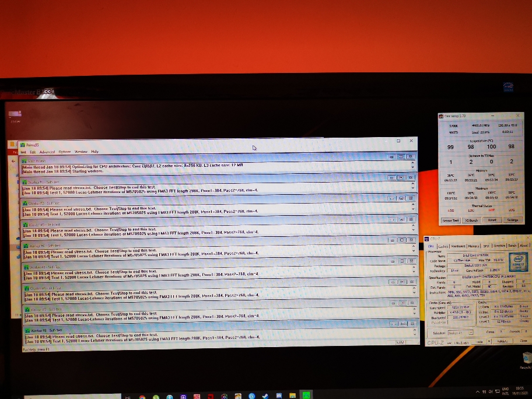The height and width of the screenshot is (399, 532).
Task: Click the Core Speed value in CPU-Z
Action: tap(460, 307)
